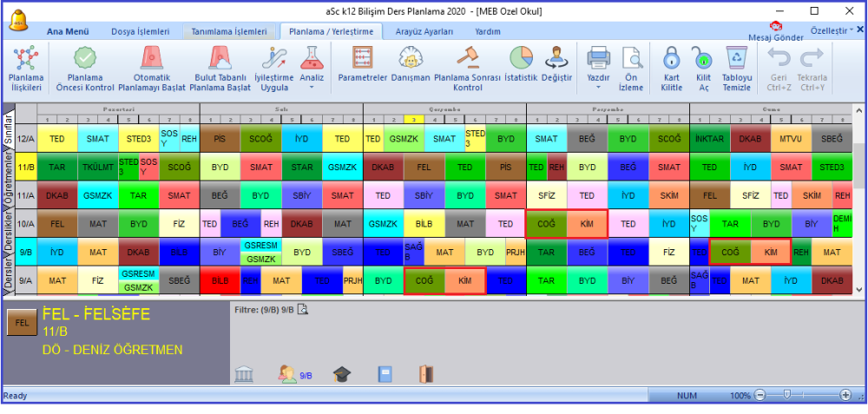Select the Planlama / Yerleştirme tab
Screen dimensions: 868x414
tap(331, 31)
